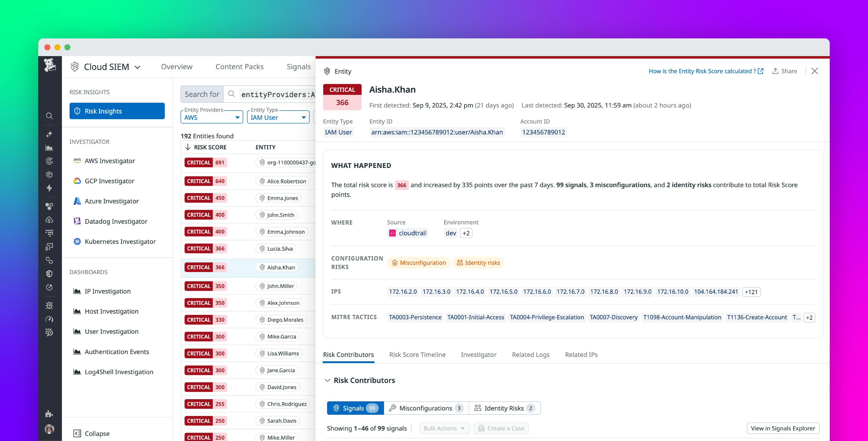This screenshot has width=868, height=441.
Task: Launch the Datadog Investigator
Action: point(116,221)
